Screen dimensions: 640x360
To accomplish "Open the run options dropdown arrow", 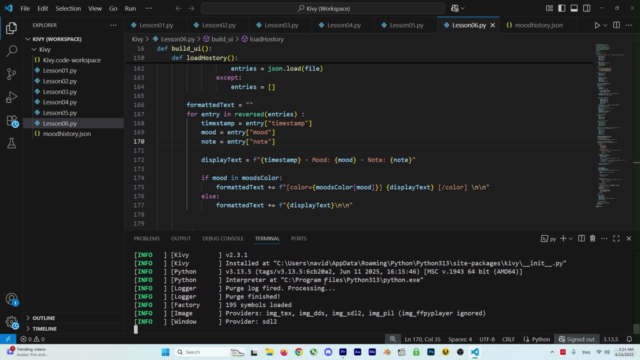I will click(605, 25).
